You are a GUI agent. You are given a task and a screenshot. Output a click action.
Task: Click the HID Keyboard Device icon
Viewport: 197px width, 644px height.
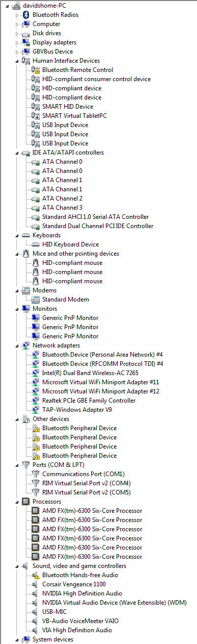click(36, 244)
